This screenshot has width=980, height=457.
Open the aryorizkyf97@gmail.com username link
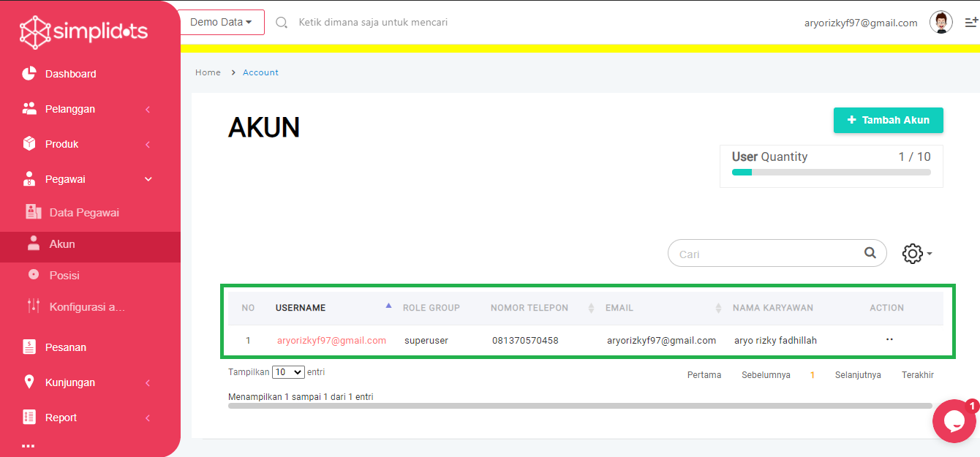click(x=331, y=341)
